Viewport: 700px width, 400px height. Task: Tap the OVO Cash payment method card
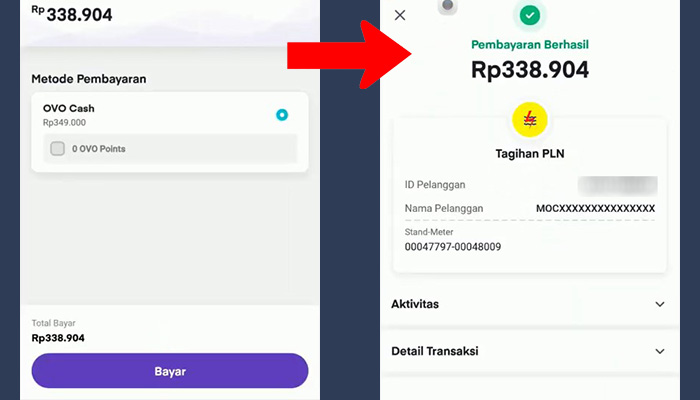[170, 132]
